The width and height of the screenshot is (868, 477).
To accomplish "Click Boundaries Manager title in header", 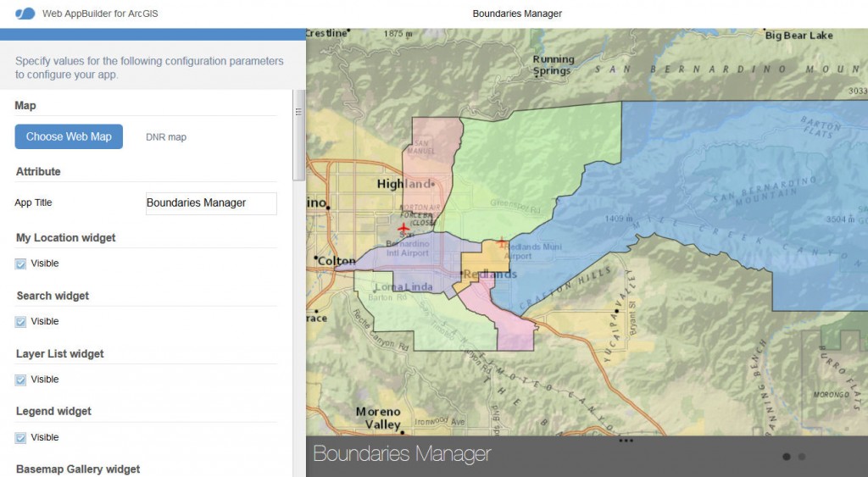I will point(517,14).
